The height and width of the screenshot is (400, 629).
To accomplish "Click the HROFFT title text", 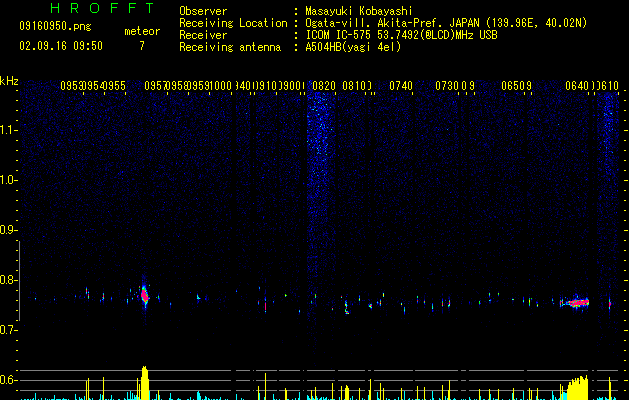I will pos(102,8).
